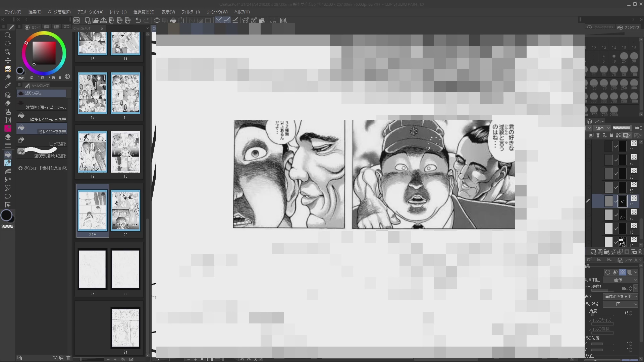Open the フィルター(I) menu
Screen dimensions: 644x362
click(190, 12)
